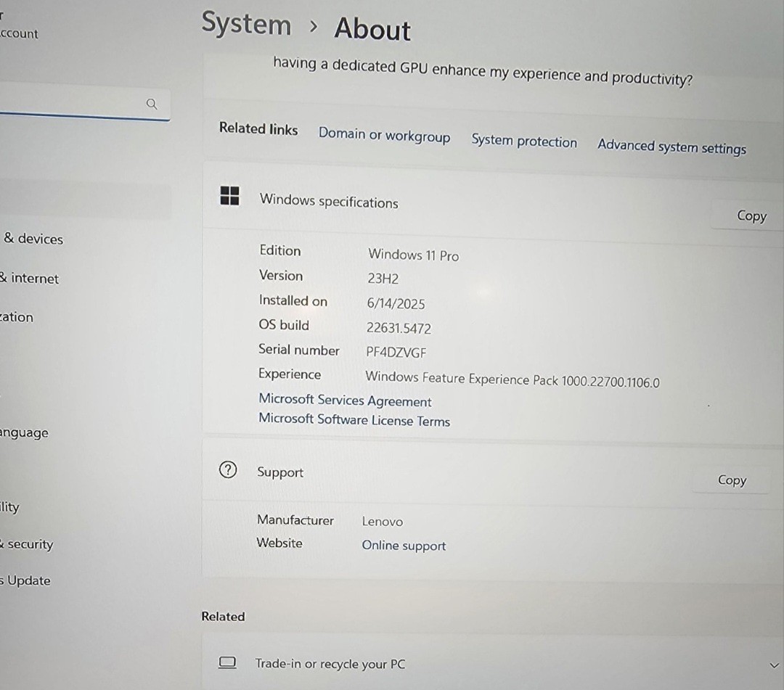Open the '& devices' sidebar item
The height and width of the screenshot is (690, 784).
click(x=33, y=239)
